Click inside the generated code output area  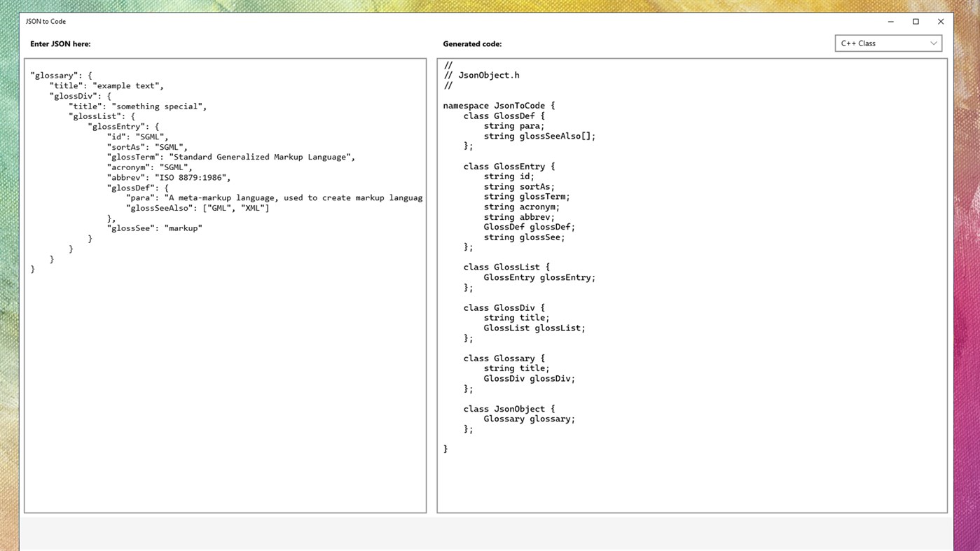(692, 286)
